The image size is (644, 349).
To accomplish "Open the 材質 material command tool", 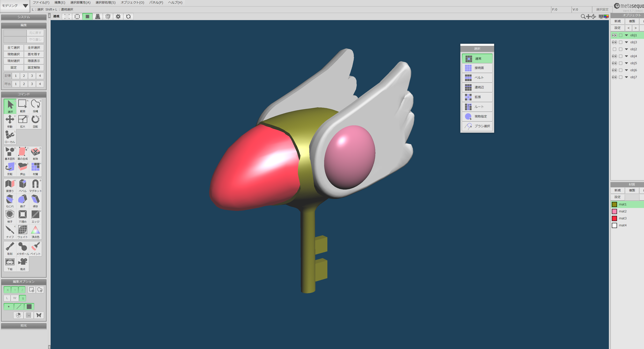I will tap(35, 169).
